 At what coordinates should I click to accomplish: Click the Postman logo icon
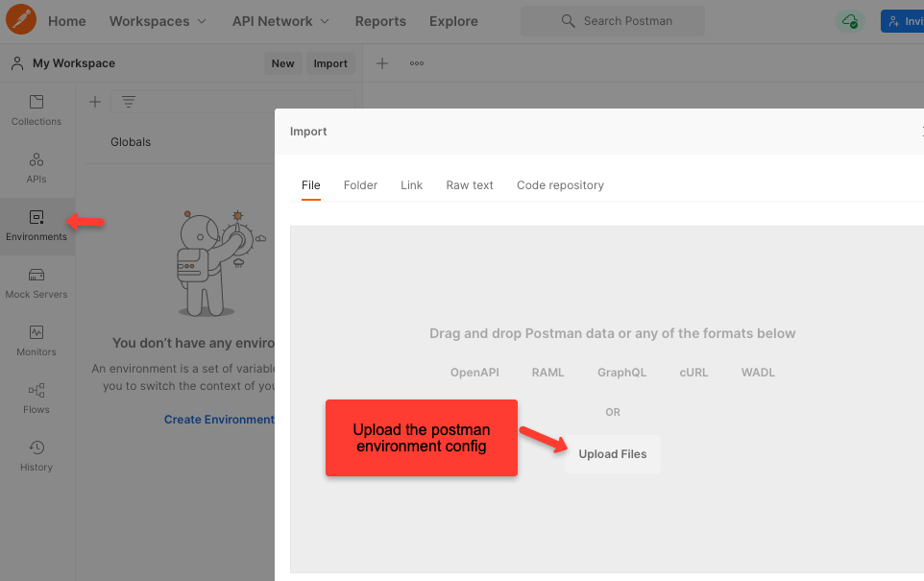pos(21,19)
